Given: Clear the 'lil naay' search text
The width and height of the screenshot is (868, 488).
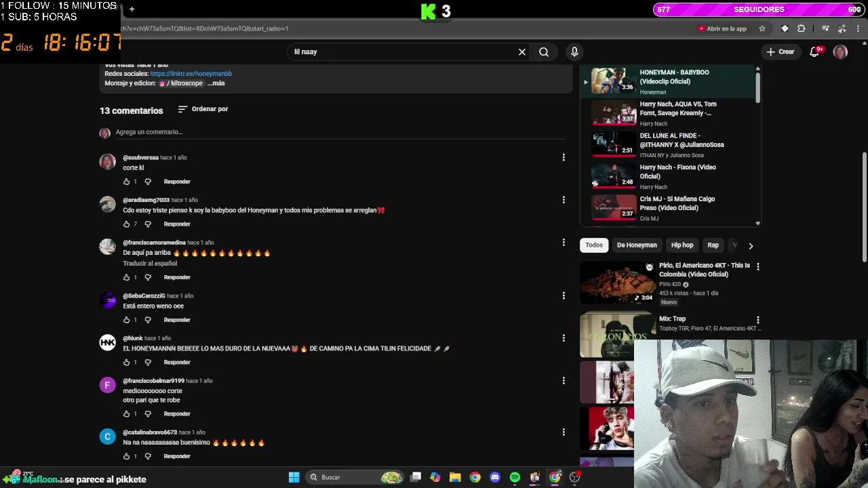Looking at the screenshot, I should [522, 52].
